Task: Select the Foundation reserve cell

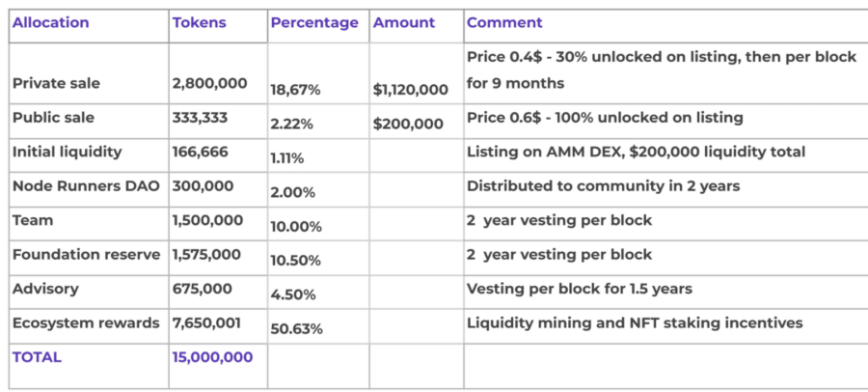Action: pyautogui.click(x=85, y=255)
